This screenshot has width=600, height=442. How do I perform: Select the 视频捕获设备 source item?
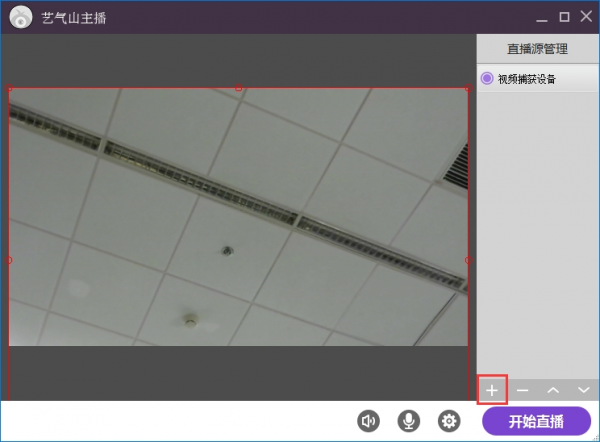pyautogui.click(x=538, y=78)
